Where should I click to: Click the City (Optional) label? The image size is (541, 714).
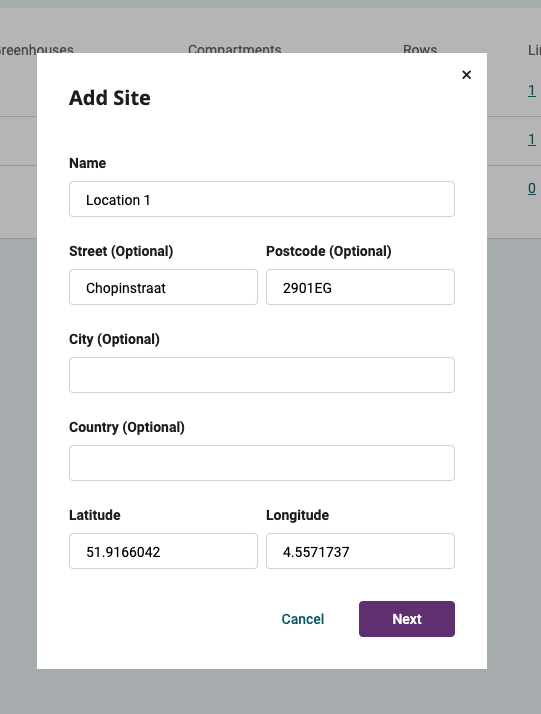[114, 339]
